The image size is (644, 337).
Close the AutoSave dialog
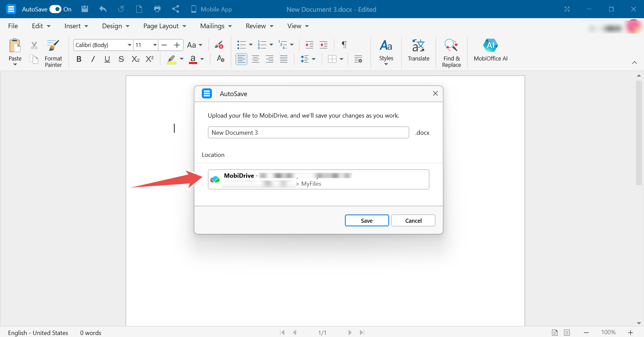point(435,93)
